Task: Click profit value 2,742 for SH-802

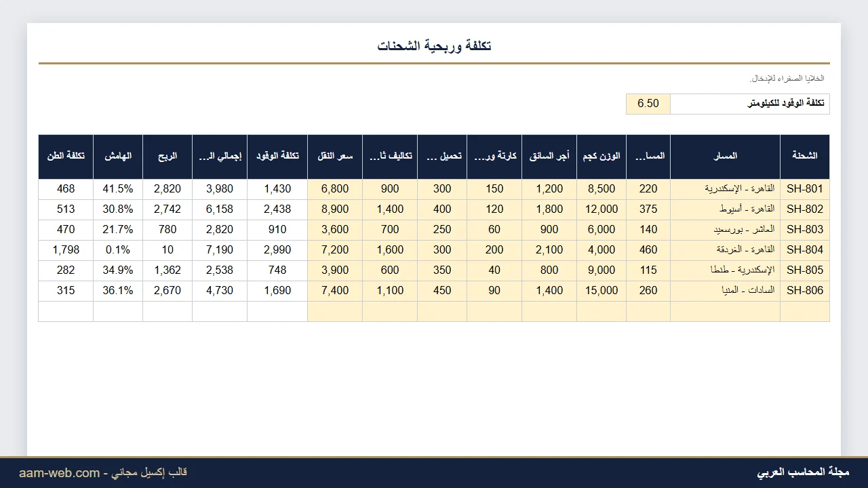Action: pos(167,209)
